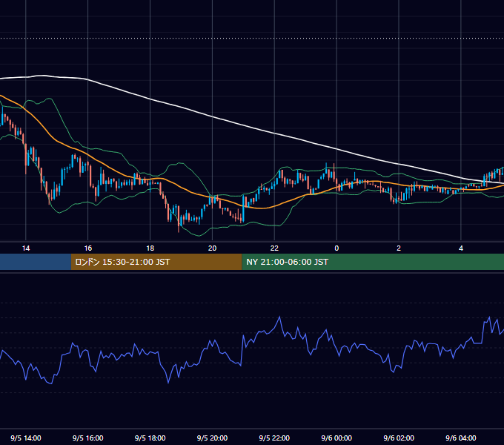Click the NY 21:00-06:00 JST session bar
504x445 pixels.
click(373, 262)
